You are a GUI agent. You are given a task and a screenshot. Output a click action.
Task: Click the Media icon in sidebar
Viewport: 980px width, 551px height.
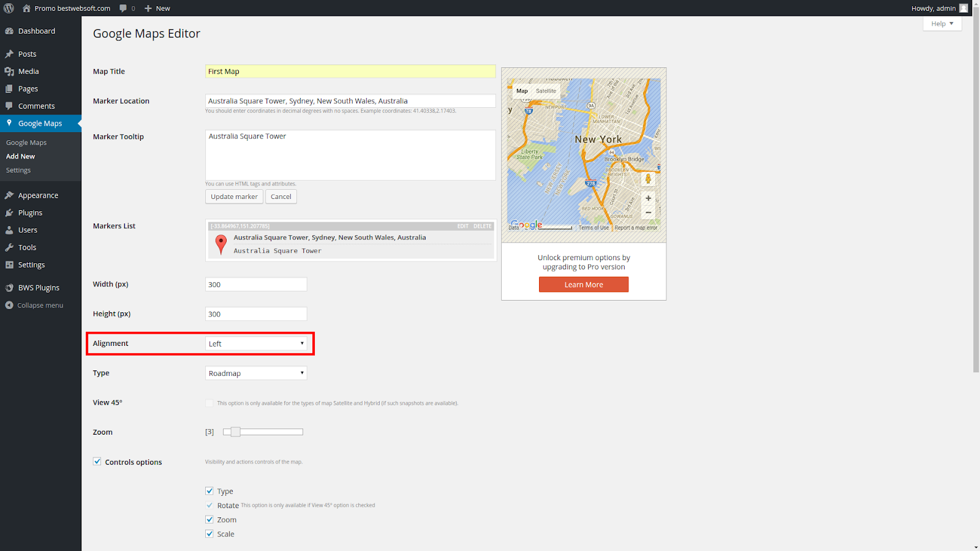tap(9, 72)
